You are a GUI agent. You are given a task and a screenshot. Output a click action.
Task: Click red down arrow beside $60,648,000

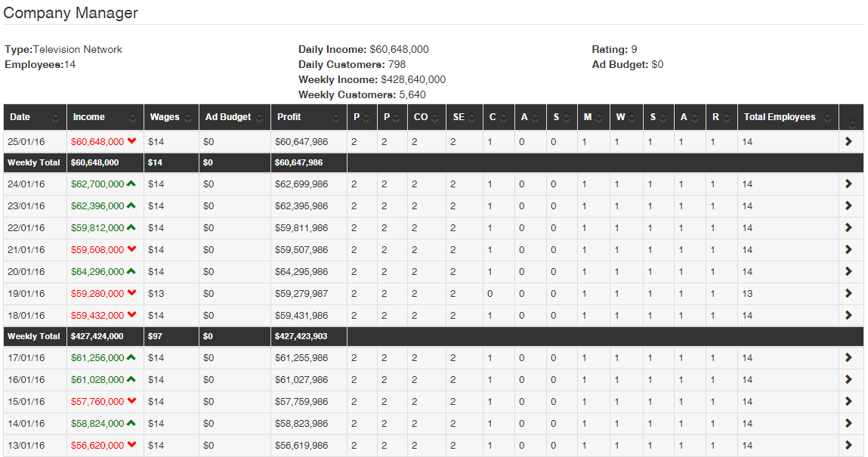coord(131,141)
